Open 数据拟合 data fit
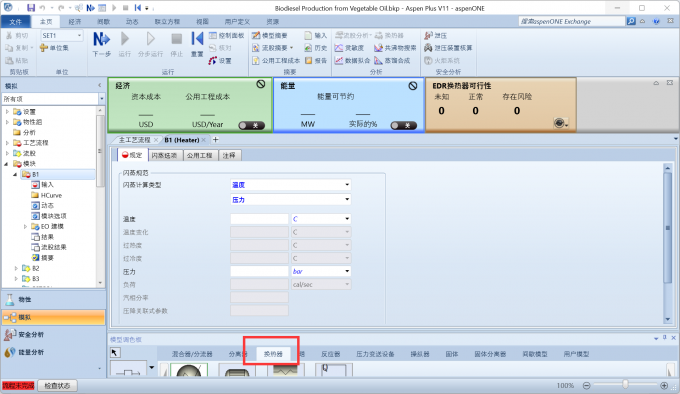The width and height of the screenshot is (680, 394). 352,61
